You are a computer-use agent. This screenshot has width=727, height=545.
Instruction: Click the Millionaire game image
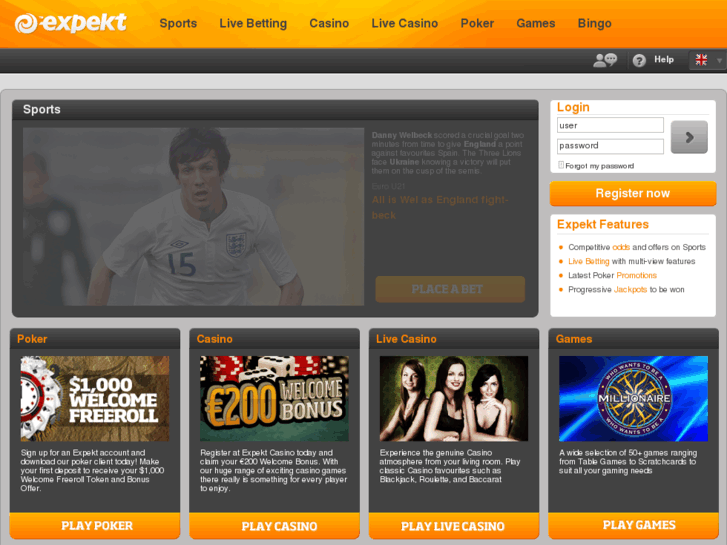click(633, 398)
